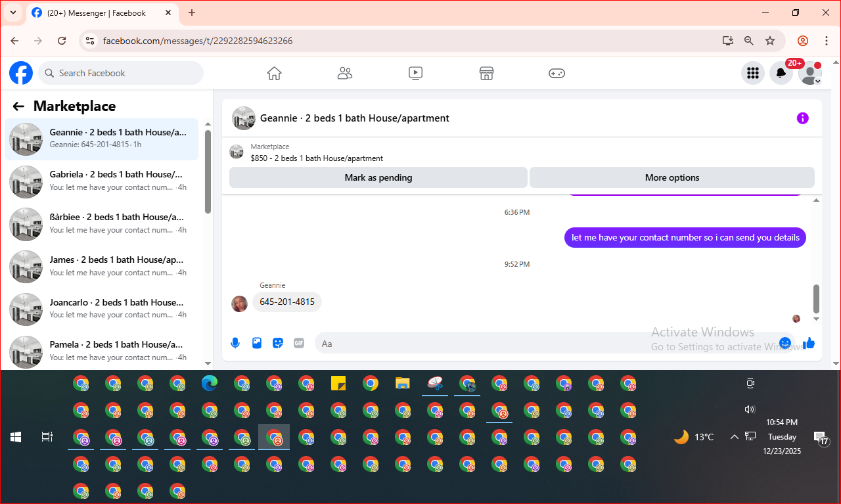This screenshot has height=504, width=841.
Task: Open the Gaming controller icon
Action: (557, 74)
